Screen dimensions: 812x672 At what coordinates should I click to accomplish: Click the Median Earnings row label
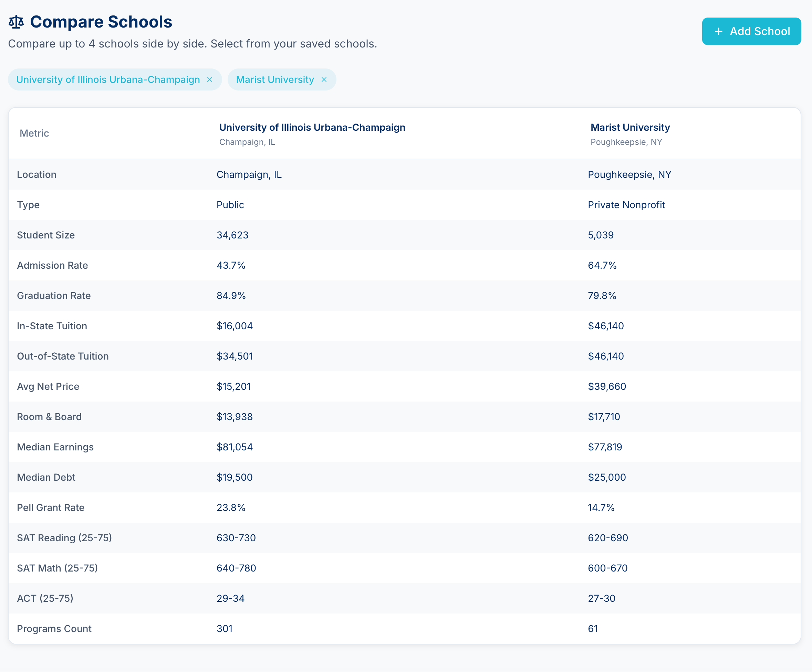click(x=55, y=447)
